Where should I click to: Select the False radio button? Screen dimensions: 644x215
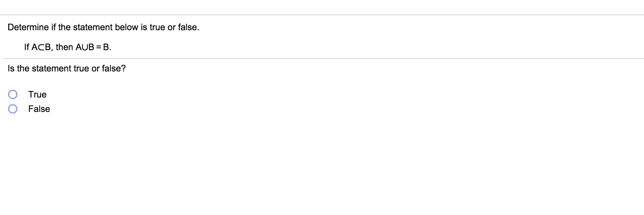point(13,109)
